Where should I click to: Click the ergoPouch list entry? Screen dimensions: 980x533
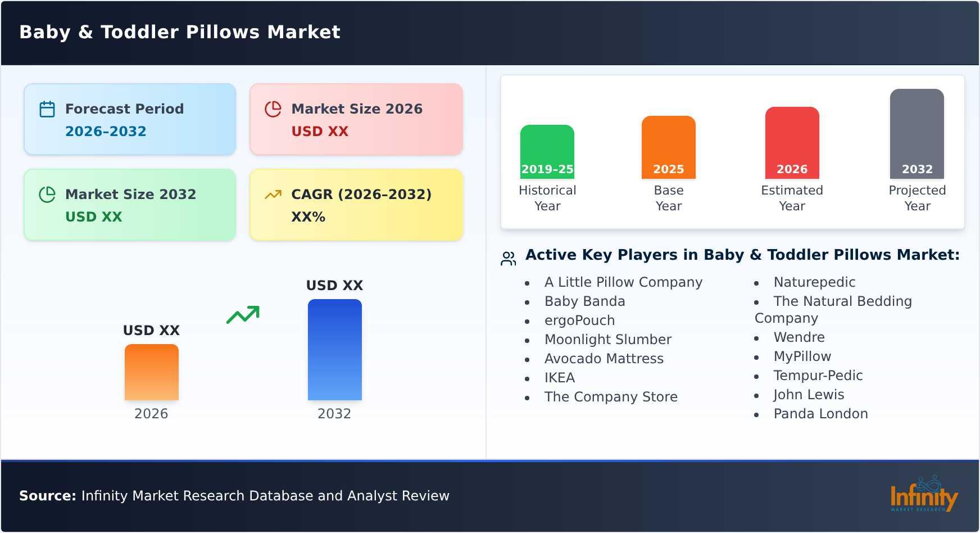tap(579, 320)
